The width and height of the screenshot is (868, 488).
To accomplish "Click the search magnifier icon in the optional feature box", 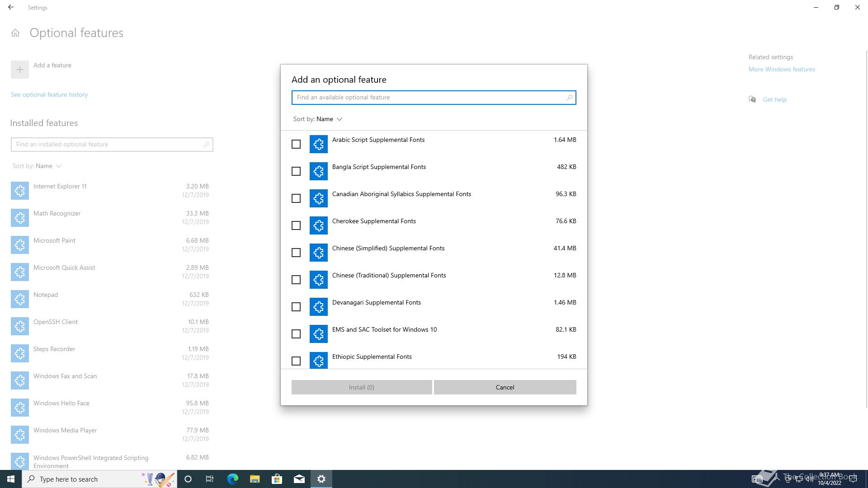I will (569, 98).
